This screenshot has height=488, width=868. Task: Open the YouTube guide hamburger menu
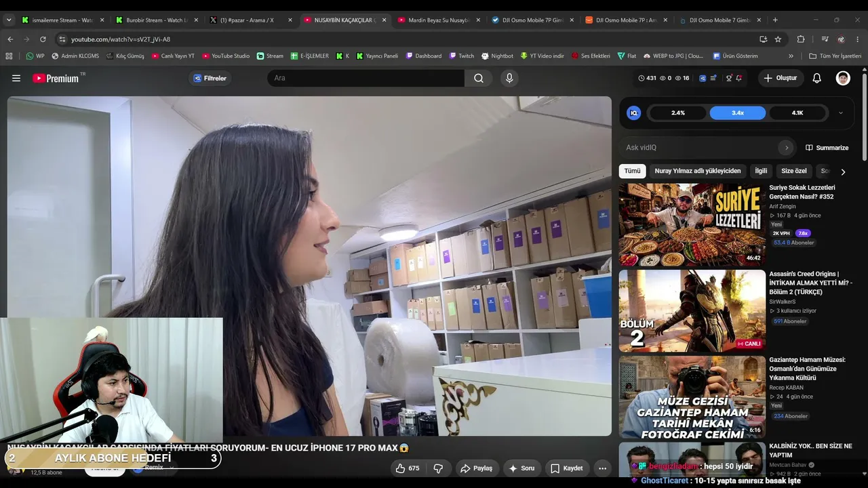point(16,78)
